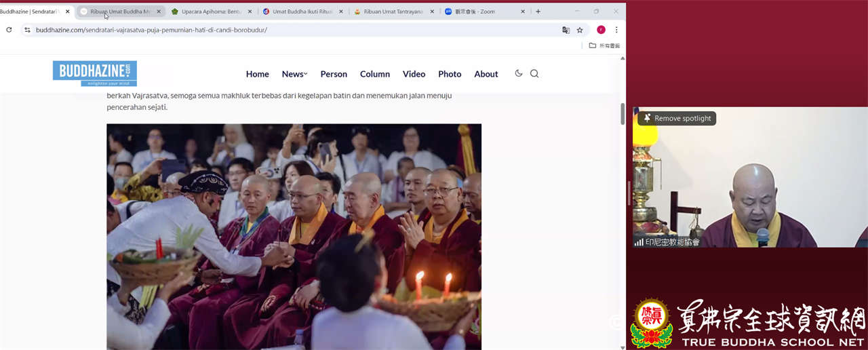This screenshot has width=868, height=350.
Task: Click Remove spotlight on the video
Action: pyautogui.click(x=677, y=119)
